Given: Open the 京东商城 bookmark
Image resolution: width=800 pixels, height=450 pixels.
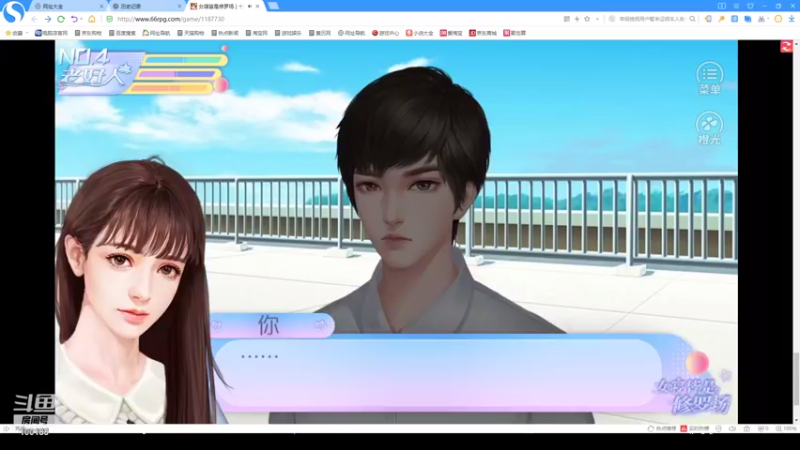Looking at the screenshot, I should 483,33.
